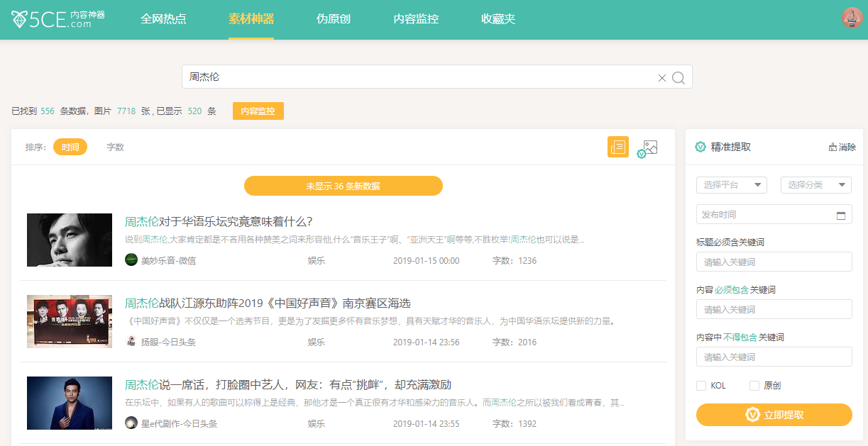The height and width of the screenshot is (446, 868).
Task: Go to the 伪原创 tab
Action: (x=334, y=19)
